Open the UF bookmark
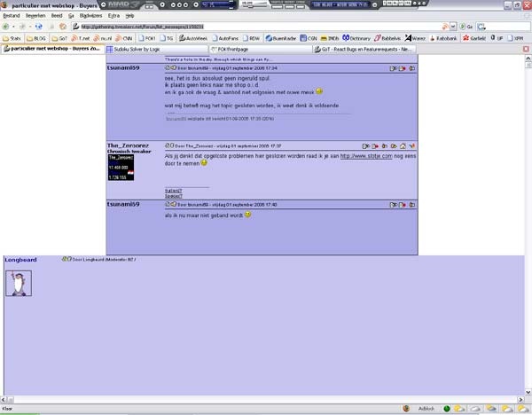Viewport: 532px width, 415px height. coord(497,38)
